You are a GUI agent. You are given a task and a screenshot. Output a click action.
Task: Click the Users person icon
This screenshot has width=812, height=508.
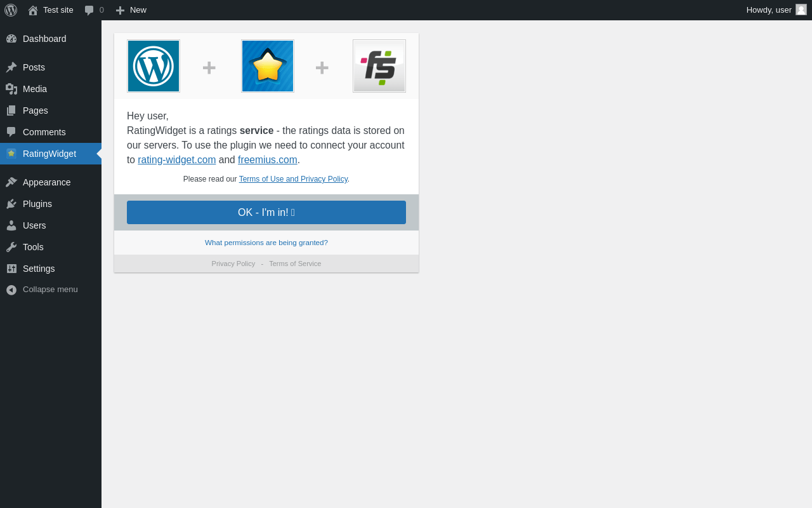click(11, 225)
